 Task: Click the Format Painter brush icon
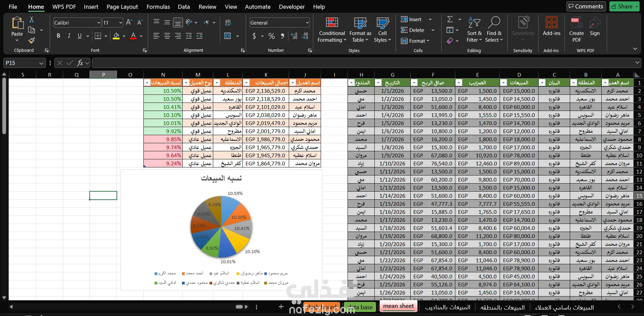[32, 41]
